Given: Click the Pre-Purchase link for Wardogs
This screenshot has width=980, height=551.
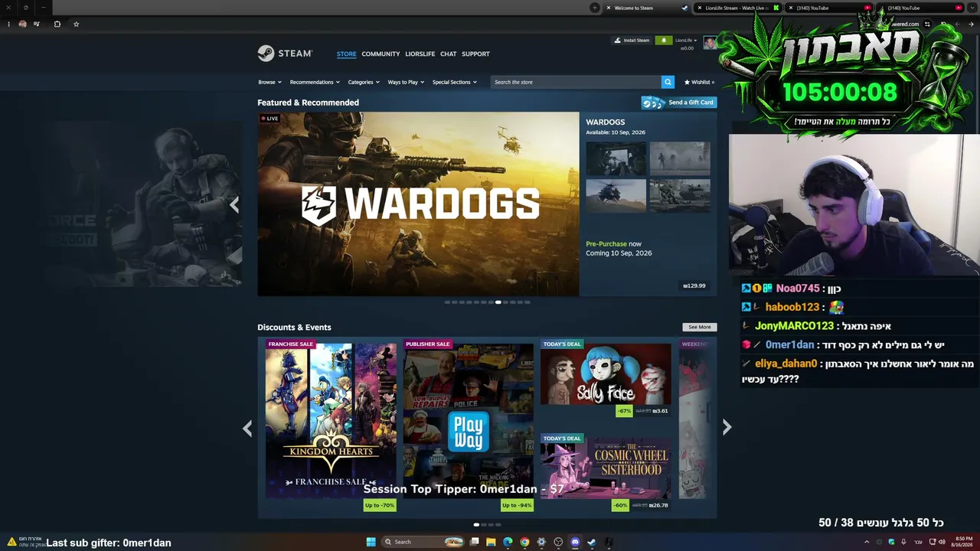Looking at the screenshot, I should coord(606,244).
